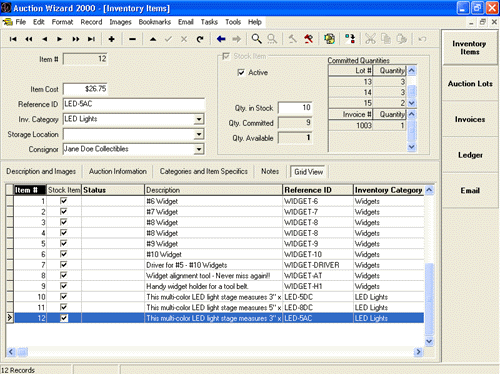Open the Consignor dropdown
500x374 pixels.
(199, 149)
